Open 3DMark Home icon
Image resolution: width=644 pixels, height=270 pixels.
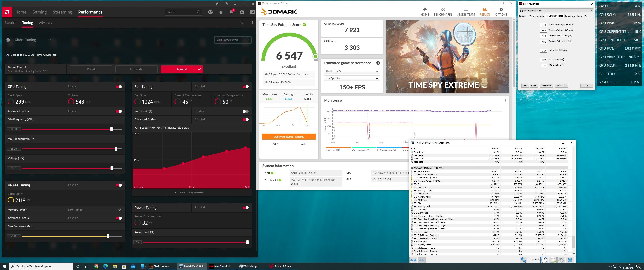[x=425, y=10]
